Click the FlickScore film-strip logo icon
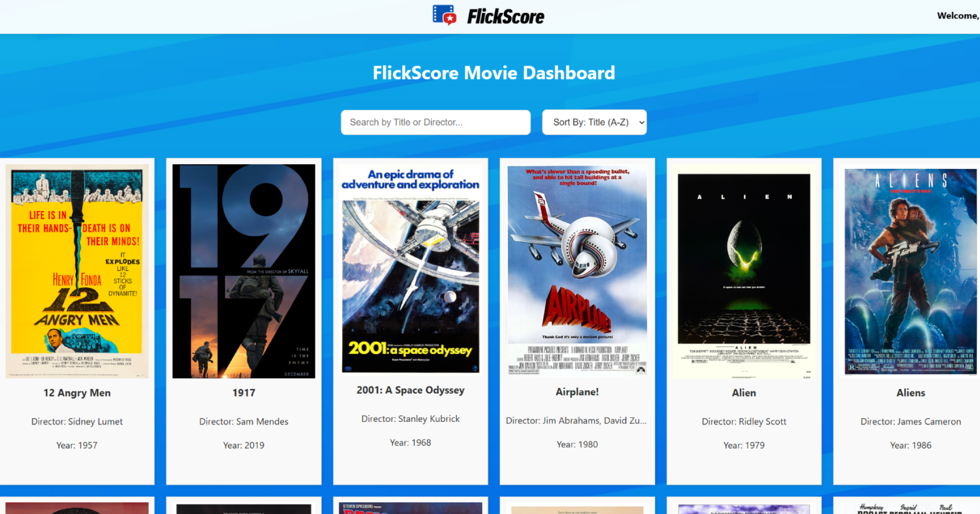This screenshot has height=514, width=980. point(445,15)
